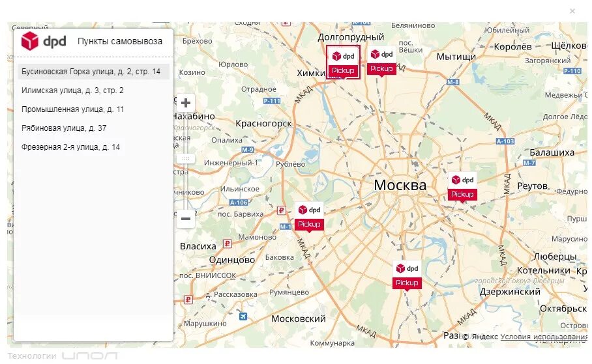Click the M-9 highway shield

pos(248,149)
